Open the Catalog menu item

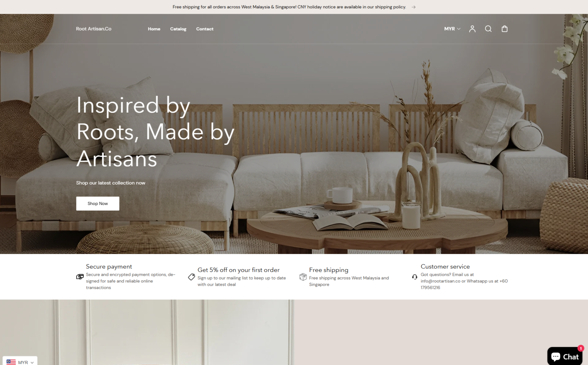pyautogui.click(x=178, y=29)
